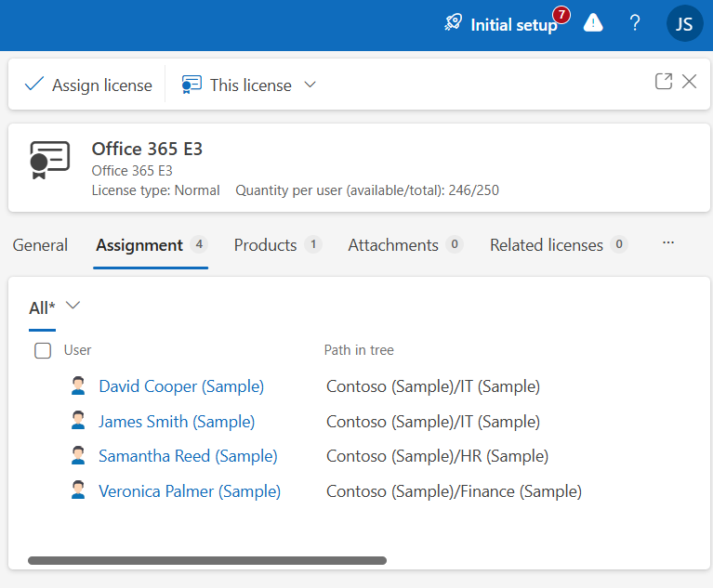
Task: Click the user icon beside James Smith
Action: click(x=78, y=421)
